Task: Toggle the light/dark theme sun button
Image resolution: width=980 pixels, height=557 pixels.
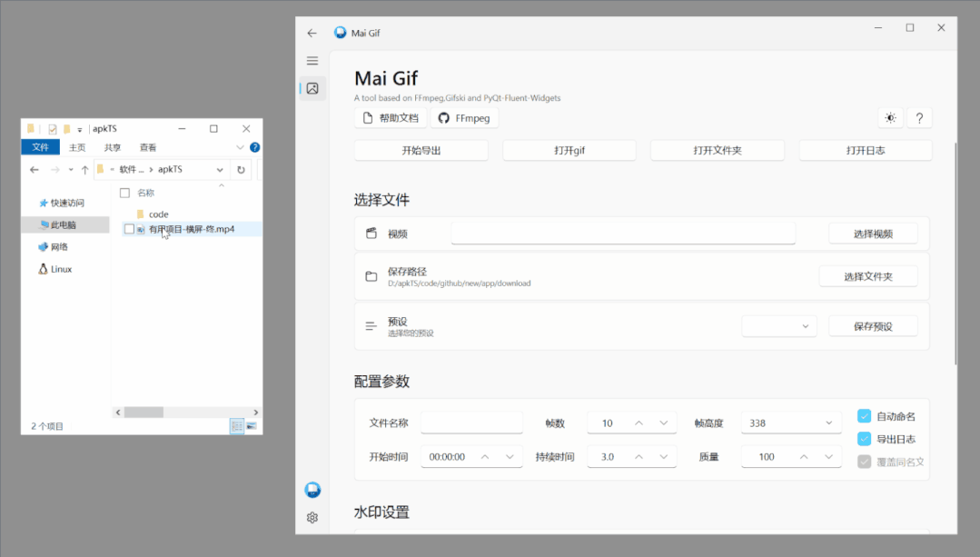Action: click(891, 118)
